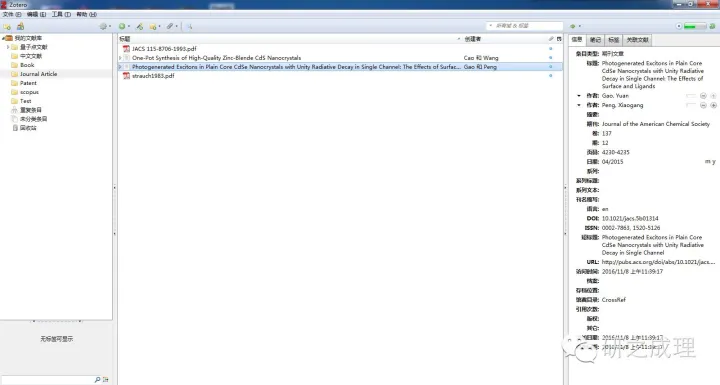Select the scopus collection
The height and width of the screenshot is (385, 720).
[29, 92]
